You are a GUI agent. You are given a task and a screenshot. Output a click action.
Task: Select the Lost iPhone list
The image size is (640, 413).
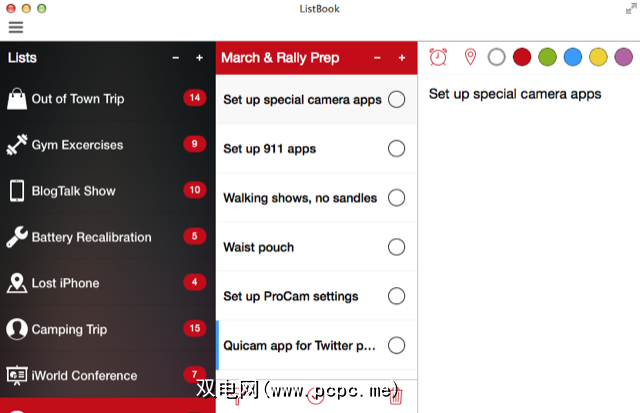108,283
